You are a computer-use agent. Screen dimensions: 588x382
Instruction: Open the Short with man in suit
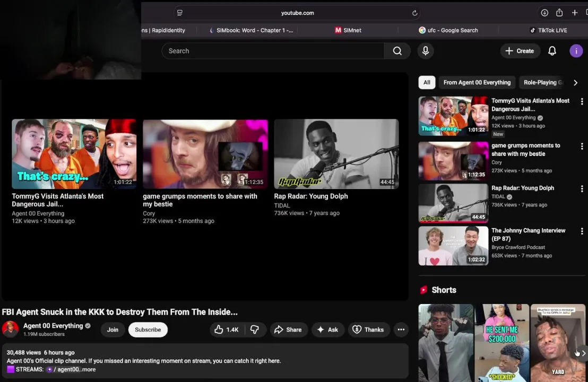tap(446, 343)
